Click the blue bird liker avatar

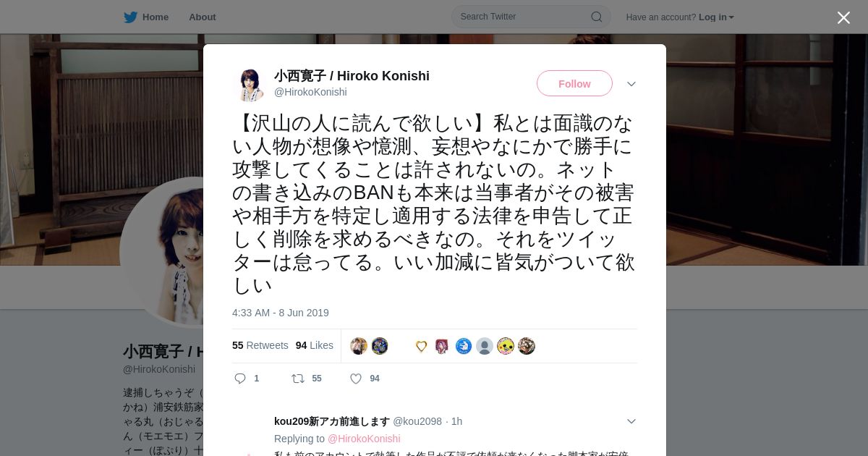pyautogui.click(x=464, y=346)
